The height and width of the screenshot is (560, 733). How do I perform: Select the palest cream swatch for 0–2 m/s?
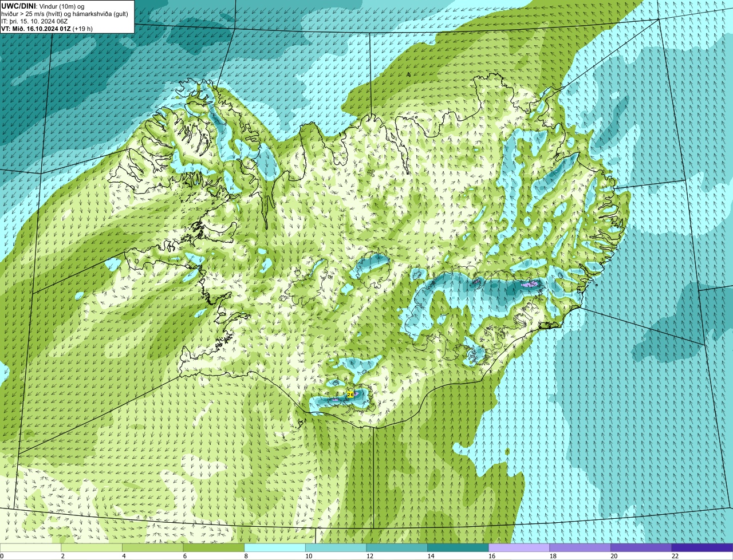[30, 547]
